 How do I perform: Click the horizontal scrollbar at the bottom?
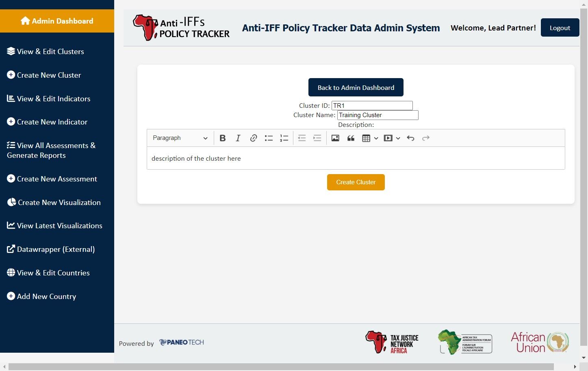coord(281,367)
